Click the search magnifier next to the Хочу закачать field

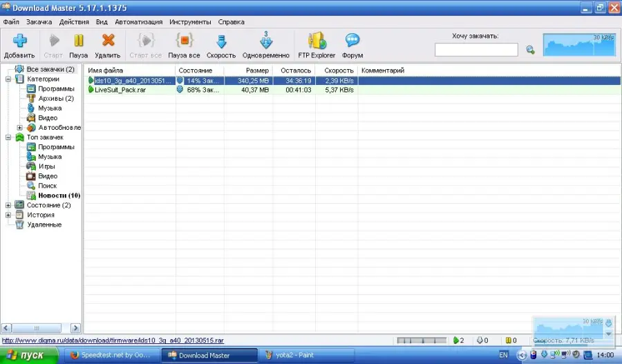pos(530,50)
